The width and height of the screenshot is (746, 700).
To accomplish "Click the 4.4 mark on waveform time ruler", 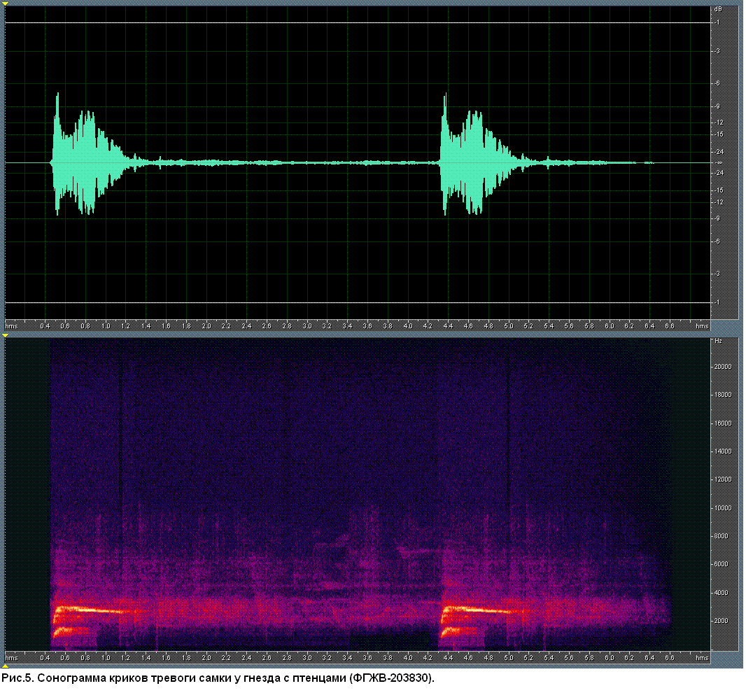I will coord(448,326).
